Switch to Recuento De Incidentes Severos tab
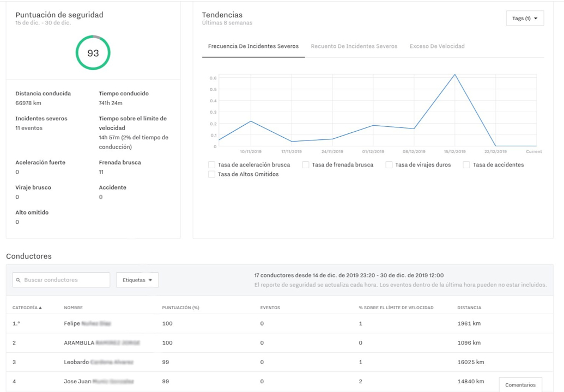This screenshot has height=392, width=564. tap(354, 46)
